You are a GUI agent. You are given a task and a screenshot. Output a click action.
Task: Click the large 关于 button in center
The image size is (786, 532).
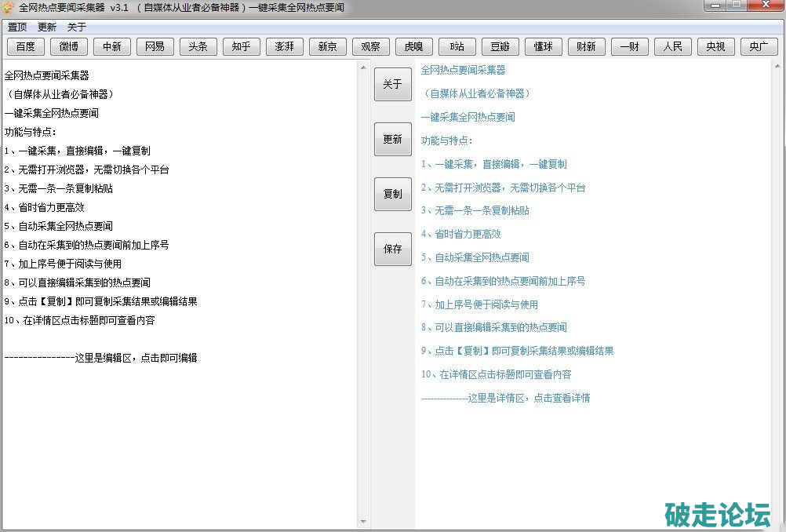click(x=392, y=84)
